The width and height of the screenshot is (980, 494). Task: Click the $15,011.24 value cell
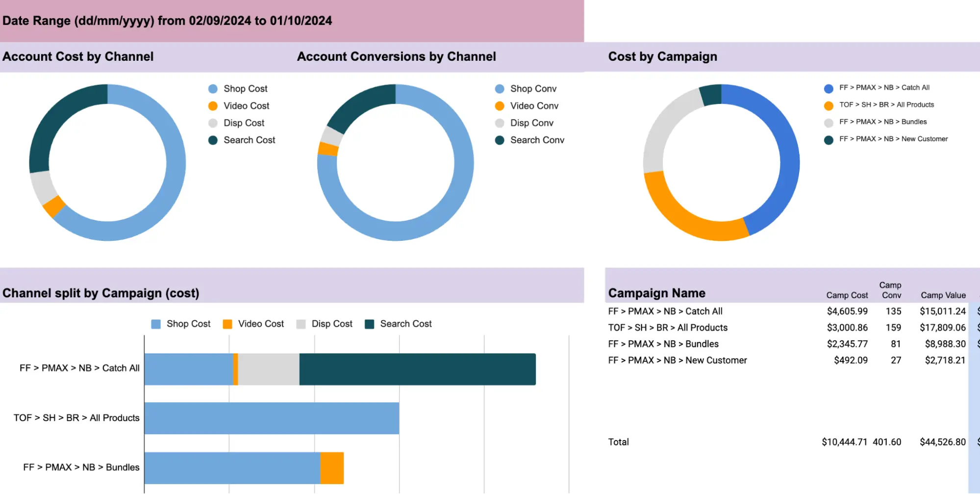[x=943, y=312]
